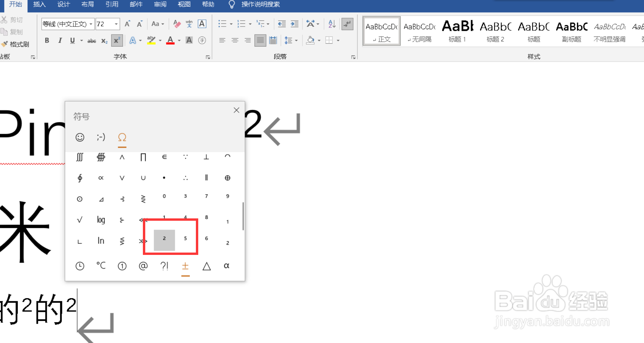This screenshot has width=644, height=343.
Task: Select °C units category
Action: click(x=101, y=266)
